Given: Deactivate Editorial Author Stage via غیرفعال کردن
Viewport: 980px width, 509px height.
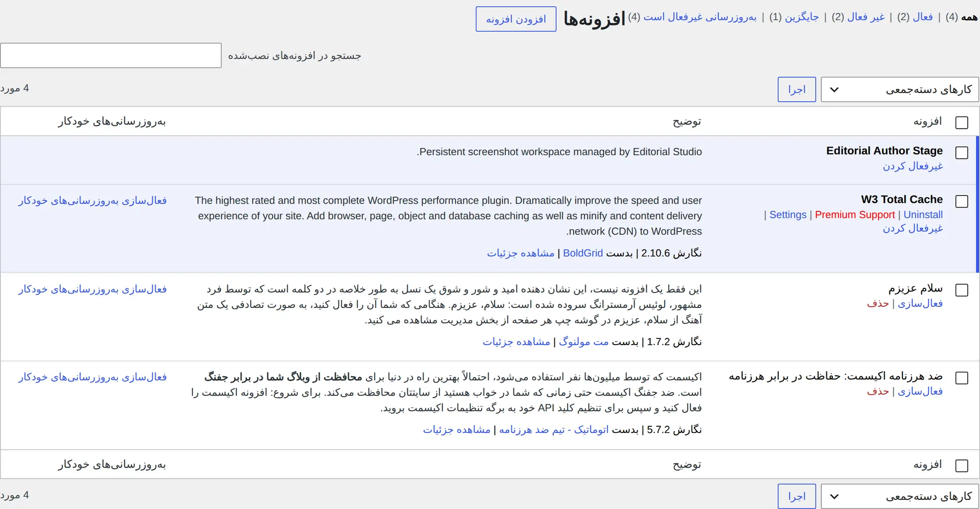Looking at the screenshot, I should 913,166.
